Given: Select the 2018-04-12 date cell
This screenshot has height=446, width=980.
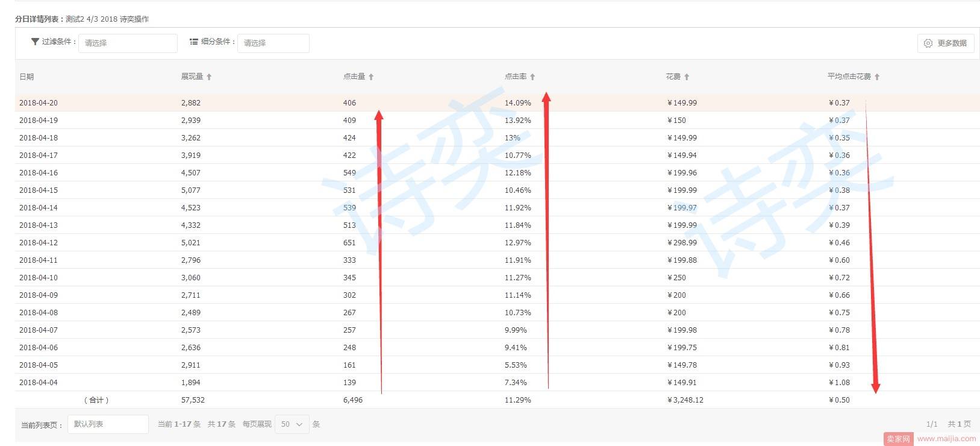Looking at the screenshot, I should coord(39,243).
